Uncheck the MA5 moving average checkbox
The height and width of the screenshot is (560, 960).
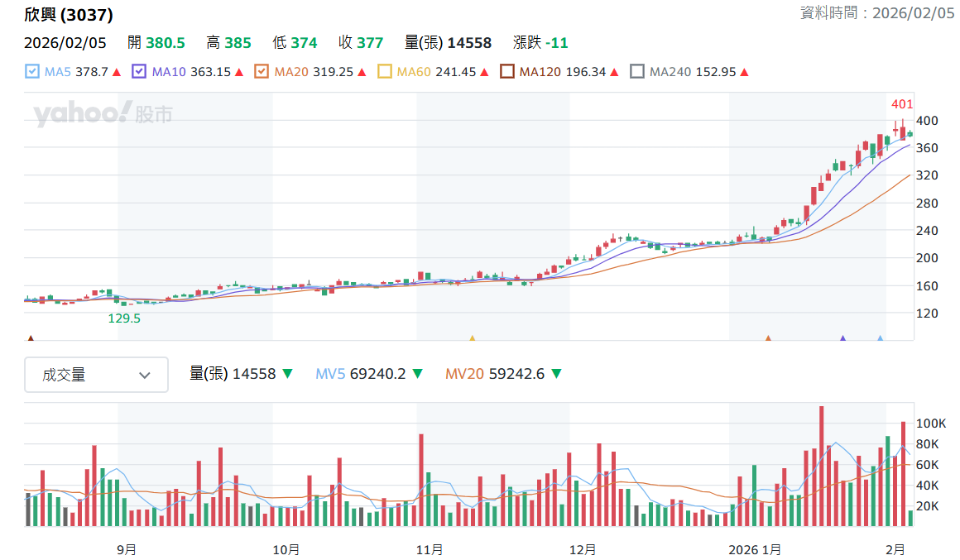(31, 72)
